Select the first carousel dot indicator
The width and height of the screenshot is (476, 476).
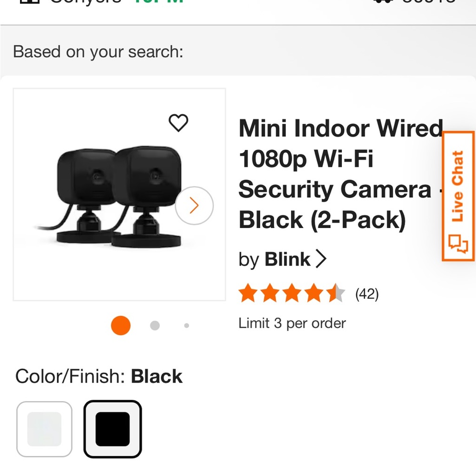120,325
